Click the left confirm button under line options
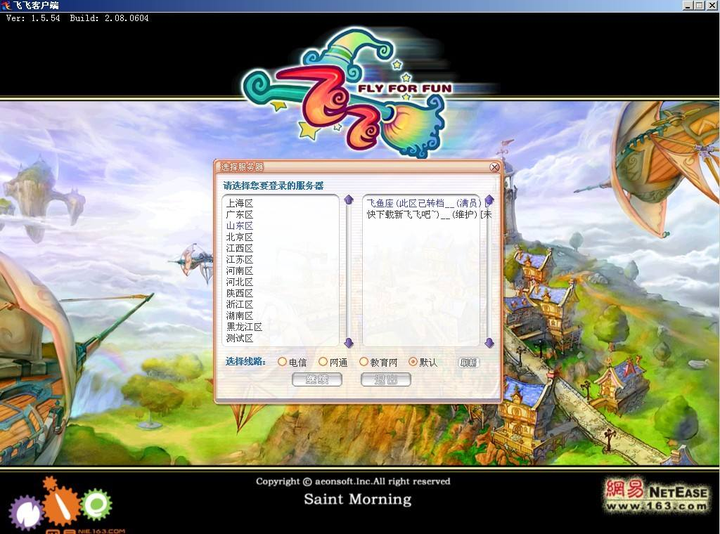 point(317,380)
